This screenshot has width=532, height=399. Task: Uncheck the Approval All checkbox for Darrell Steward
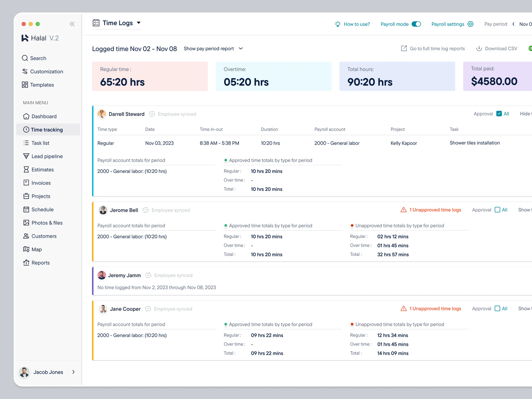[499, 114]
